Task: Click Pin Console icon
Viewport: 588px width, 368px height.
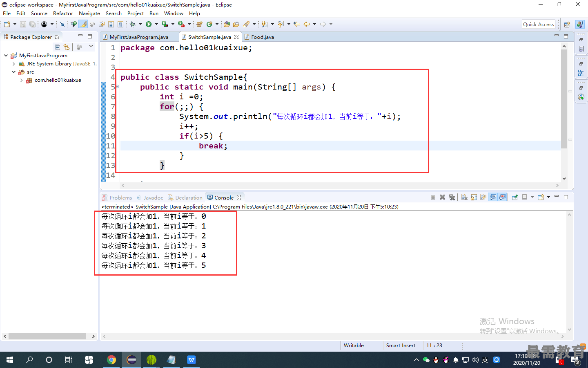Action: (x=514, y=197)
